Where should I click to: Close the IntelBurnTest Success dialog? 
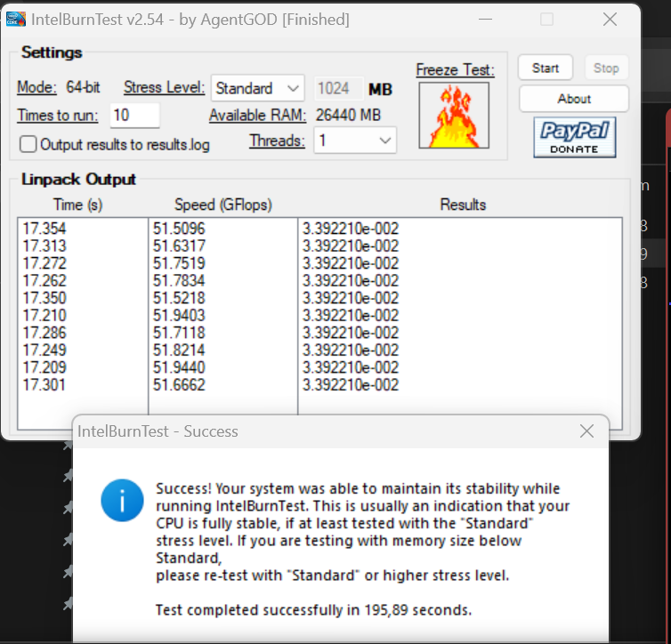(x=586, y=431)
